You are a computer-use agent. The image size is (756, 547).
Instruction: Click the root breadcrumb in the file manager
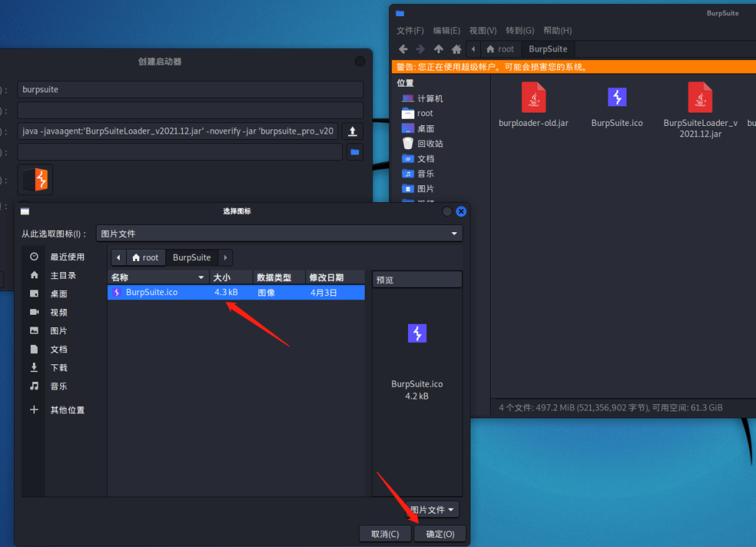(500, 49)
